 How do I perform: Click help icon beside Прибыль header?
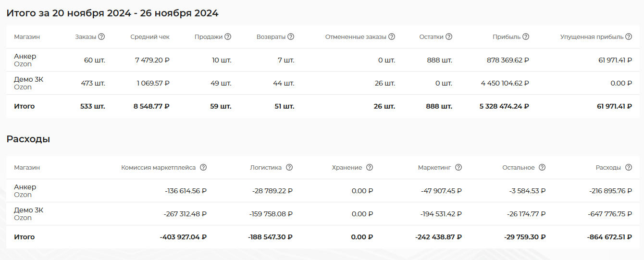click(x=526, y=37)
